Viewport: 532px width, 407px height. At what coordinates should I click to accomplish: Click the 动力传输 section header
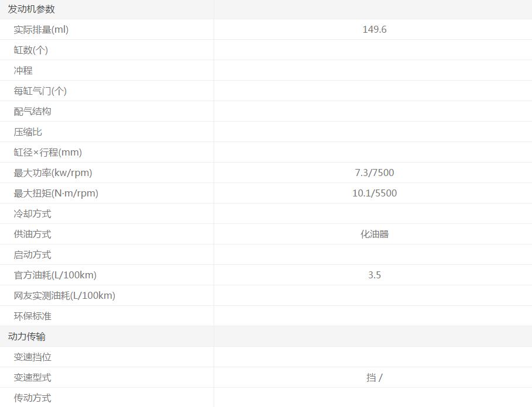[26, 337]
